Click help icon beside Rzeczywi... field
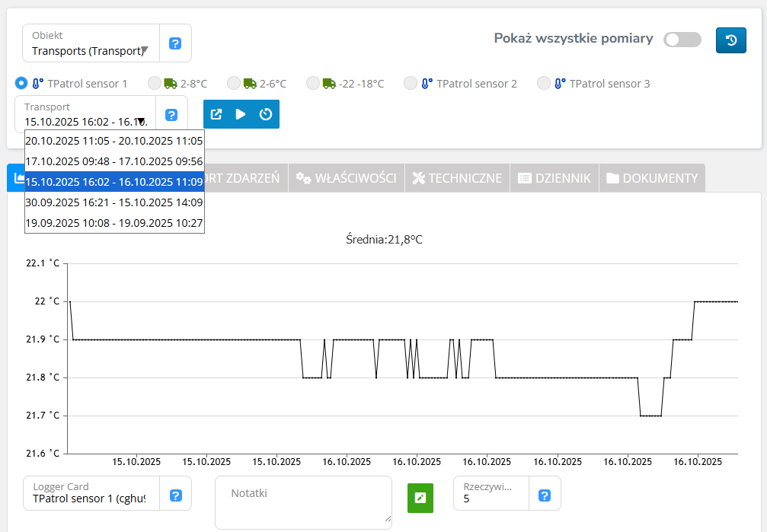 [x=545, y=495]
